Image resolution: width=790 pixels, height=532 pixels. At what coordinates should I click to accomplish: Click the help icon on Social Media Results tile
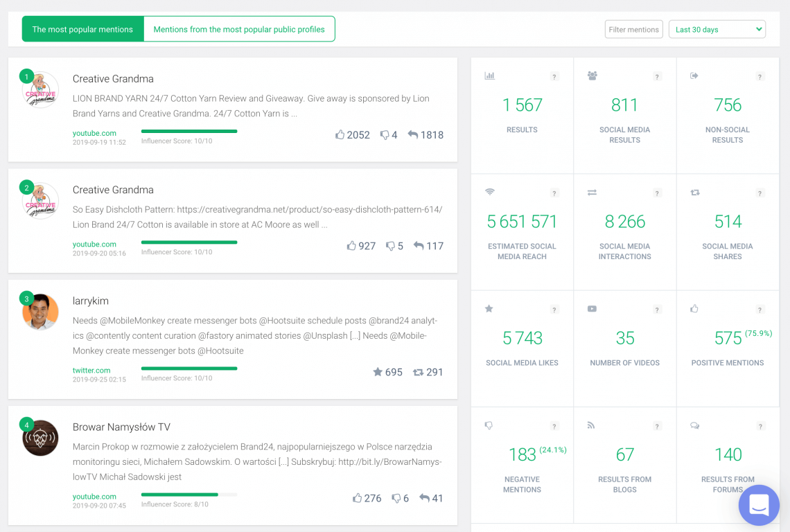(x=657, y=77)
